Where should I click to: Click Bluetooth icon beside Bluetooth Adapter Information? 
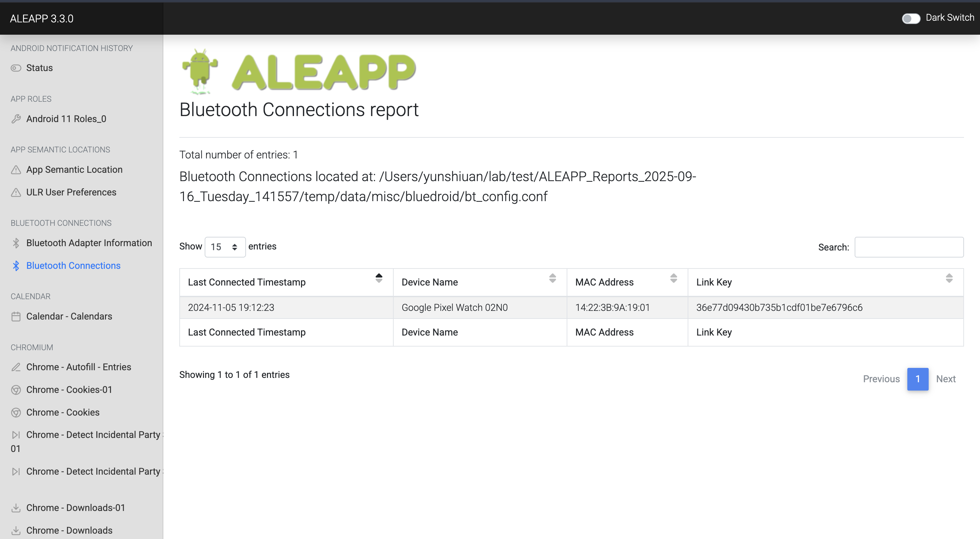pos(16,243)
